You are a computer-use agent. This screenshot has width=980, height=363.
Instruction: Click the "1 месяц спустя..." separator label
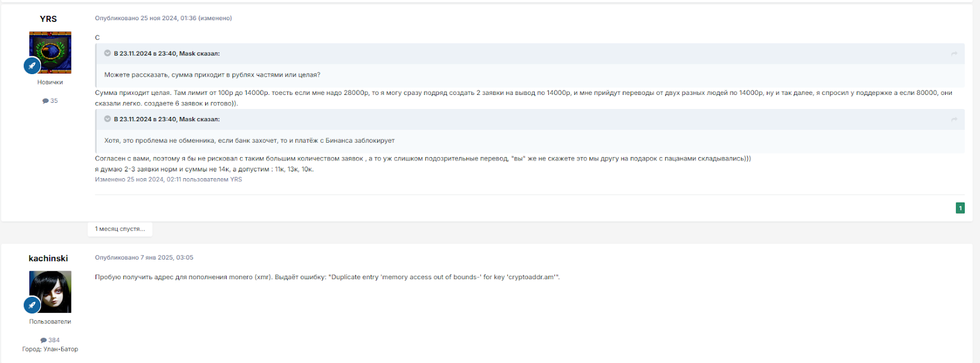tap(120, 229)
